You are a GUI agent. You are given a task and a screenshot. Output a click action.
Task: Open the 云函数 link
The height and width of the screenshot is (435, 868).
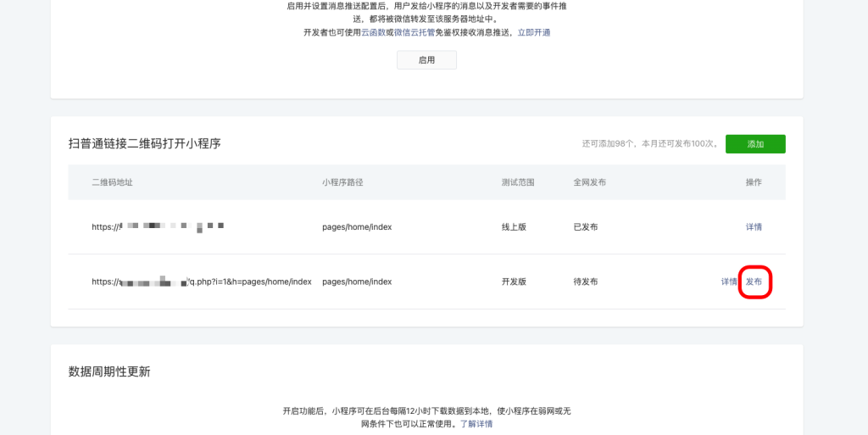[x=373, y=32]
